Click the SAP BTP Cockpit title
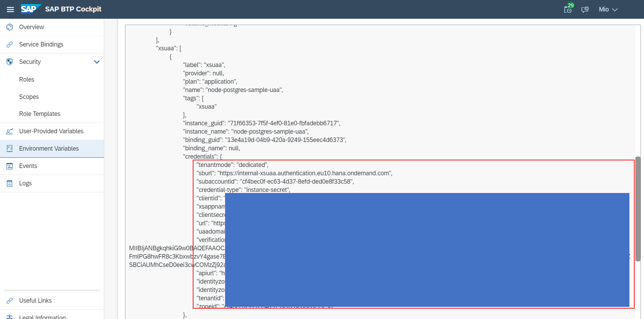The image size is (644, 319). pyautogui.click(x=73, y=9)
